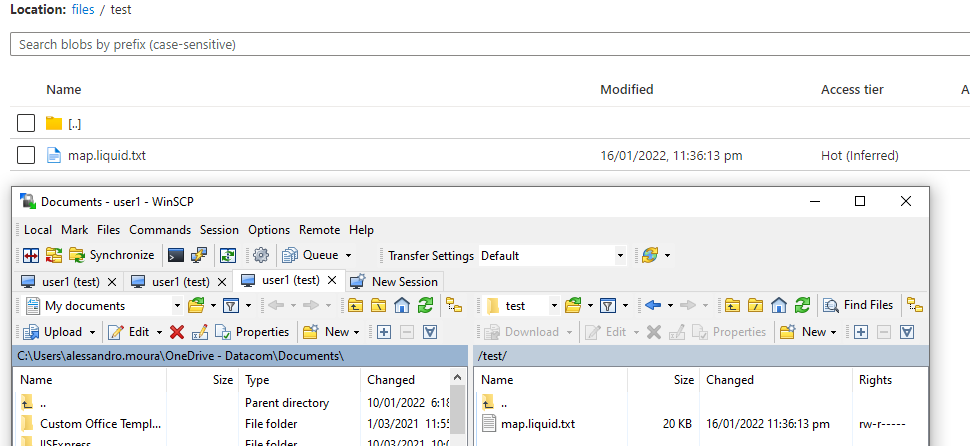Click the remote selection triangle options icon
This screenshot has height=446, width=970.
908,332
